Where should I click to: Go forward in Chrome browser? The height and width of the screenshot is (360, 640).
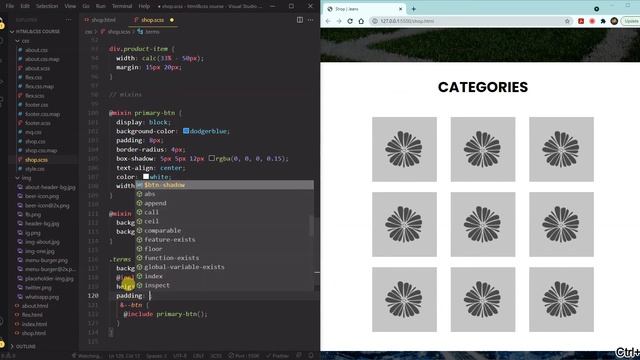point(339,21)
